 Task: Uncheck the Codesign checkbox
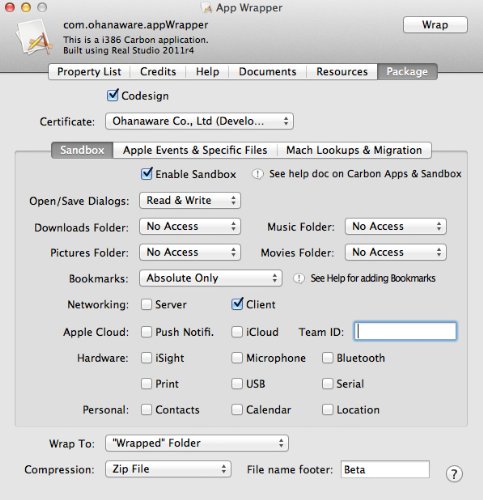pyautogui.click(x=113, y=96)
